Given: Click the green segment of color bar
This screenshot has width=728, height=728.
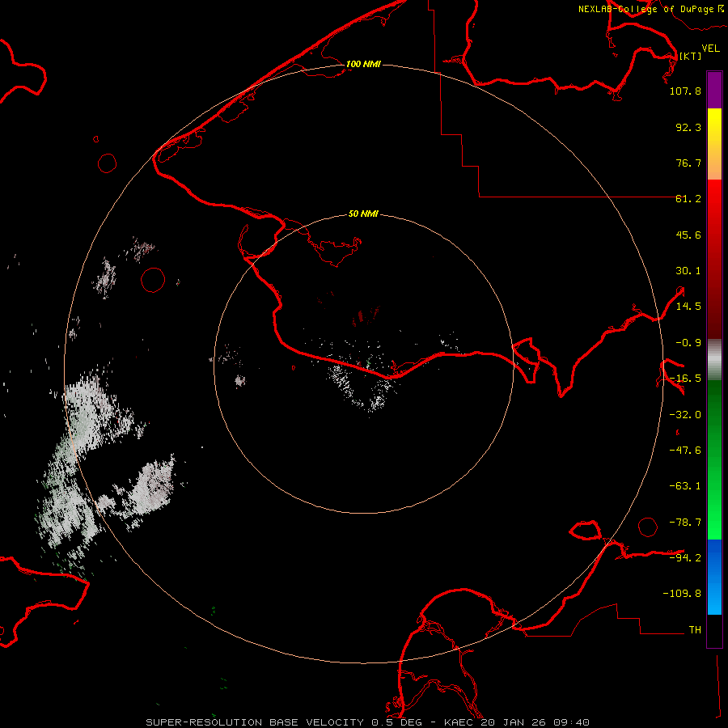Looking at the screenshot, I should [714, 459].
